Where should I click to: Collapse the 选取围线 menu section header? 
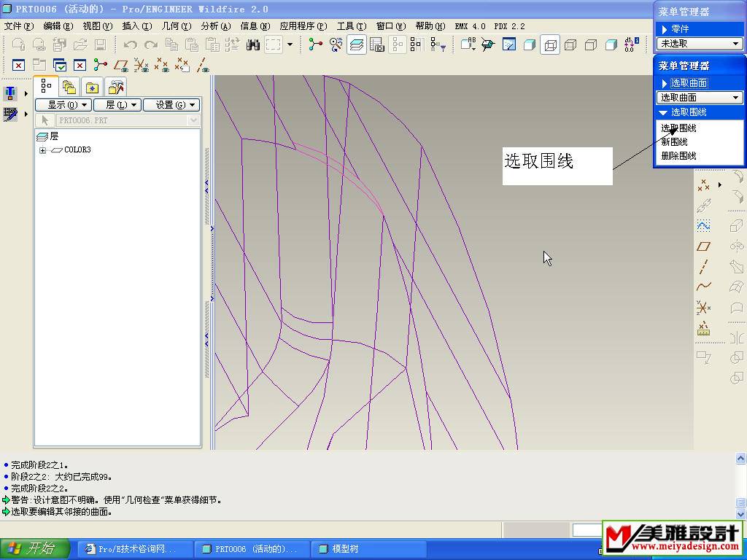(699, 112)
